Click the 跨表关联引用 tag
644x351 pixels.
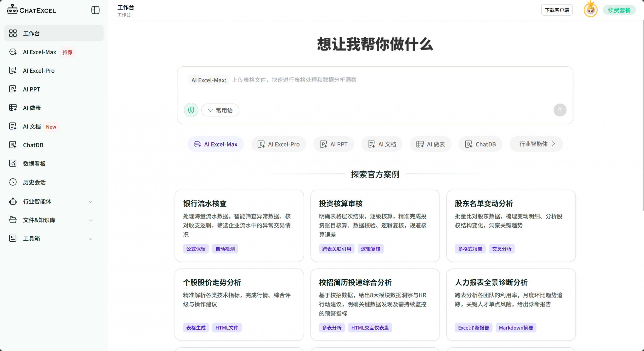click(x=337, y=249)
